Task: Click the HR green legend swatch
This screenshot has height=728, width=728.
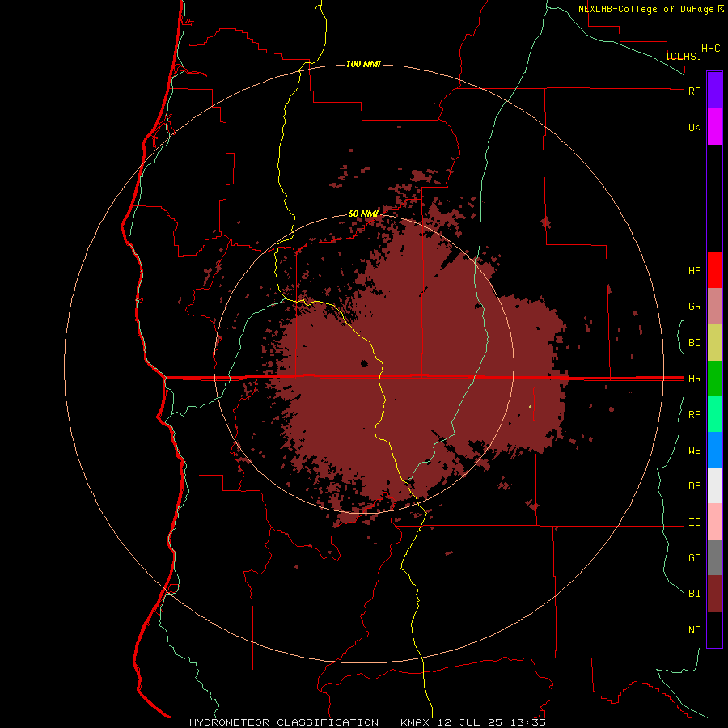Action: coord(714,379)
